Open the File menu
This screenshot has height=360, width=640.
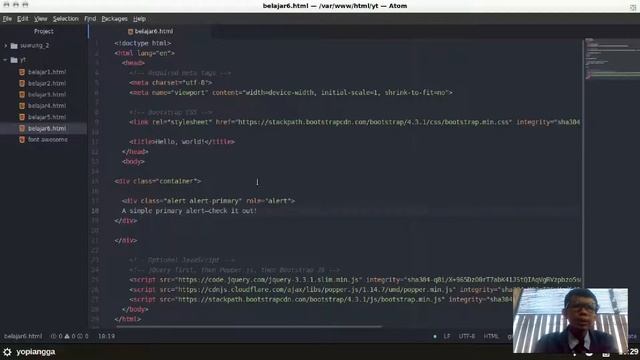(x=7, y=19)
